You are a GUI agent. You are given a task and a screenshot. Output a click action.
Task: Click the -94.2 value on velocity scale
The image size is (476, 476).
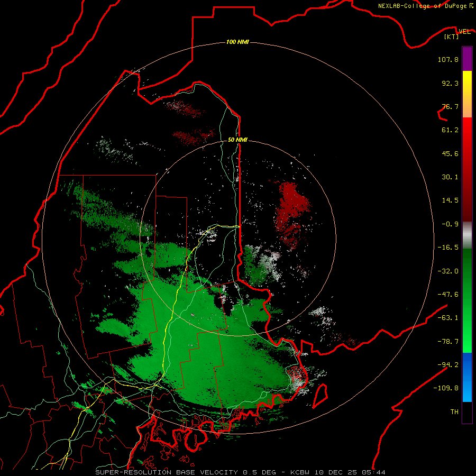[448, 365]
